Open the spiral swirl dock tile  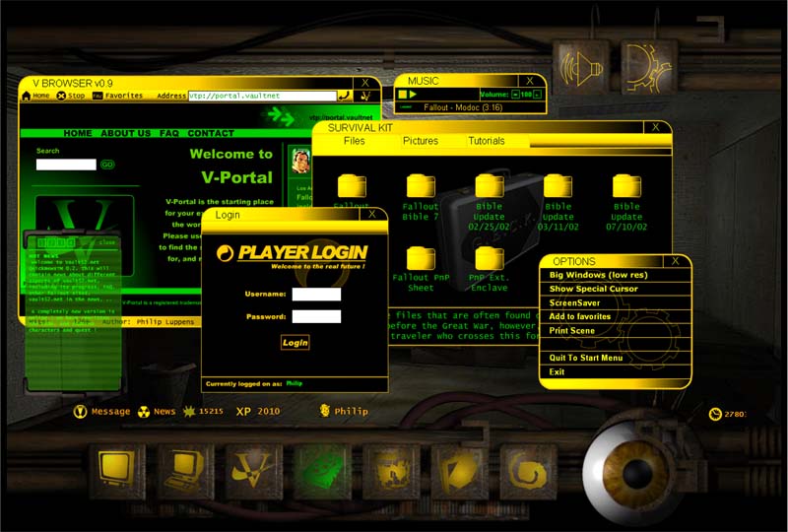point(528,471)
